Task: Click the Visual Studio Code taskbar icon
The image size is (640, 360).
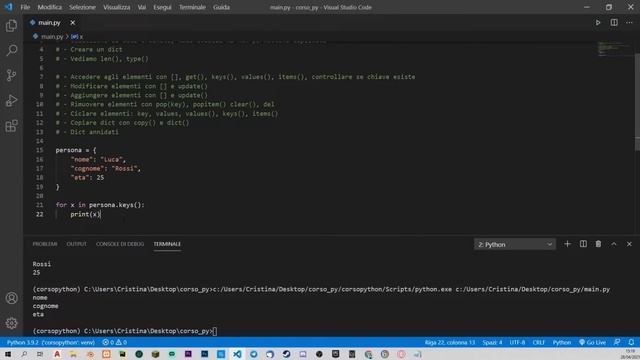Action: [237, 354]
